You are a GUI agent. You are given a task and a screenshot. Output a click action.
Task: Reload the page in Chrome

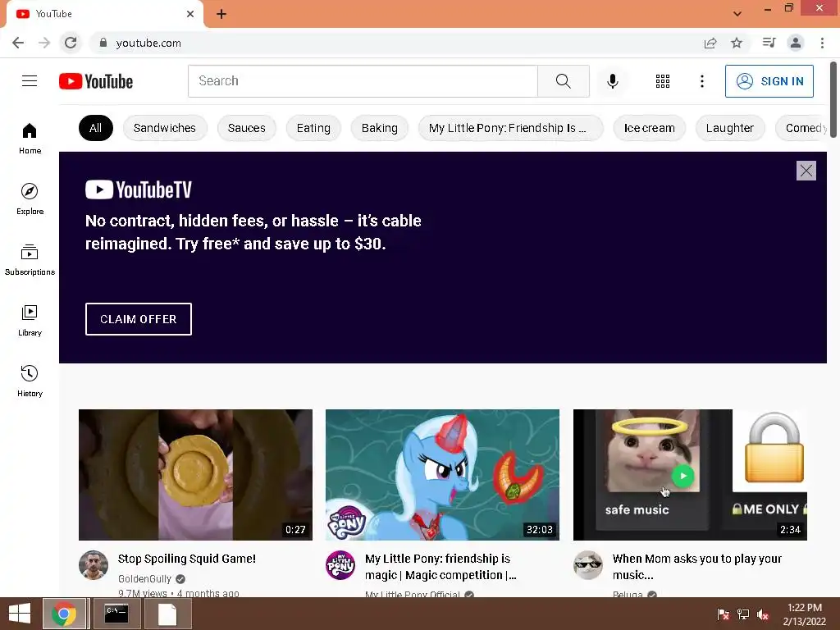coord(71,43)
